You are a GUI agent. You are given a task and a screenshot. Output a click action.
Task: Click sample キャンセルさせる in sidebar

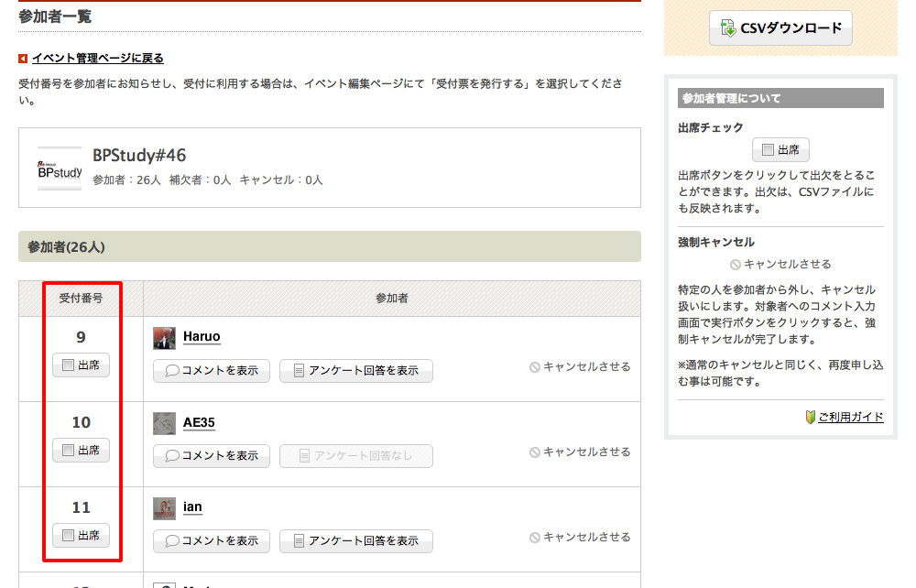[780, 264]
